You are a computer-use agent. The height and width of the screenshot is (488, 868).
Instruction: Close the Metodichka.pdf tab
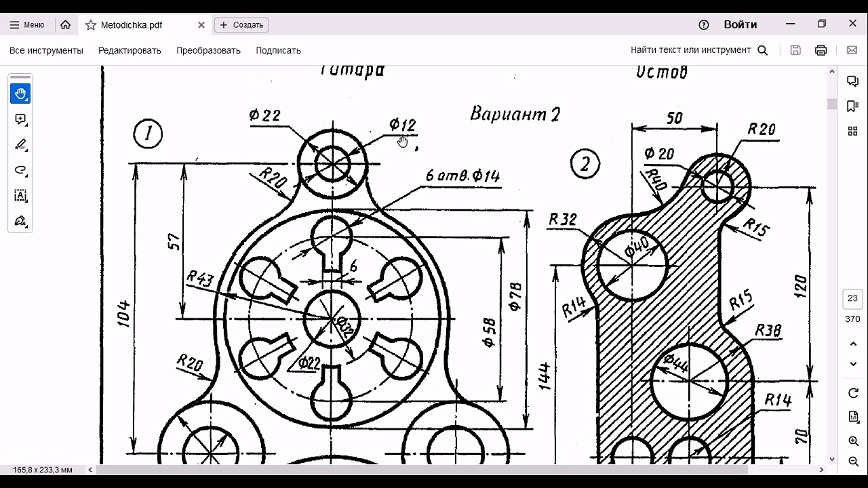[201, 25]
